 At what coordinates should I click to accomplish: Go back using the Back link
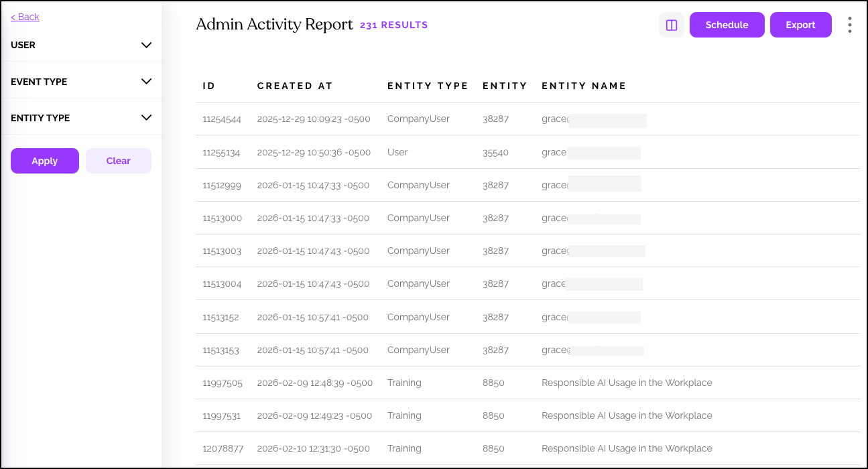[x=25, y=17]
